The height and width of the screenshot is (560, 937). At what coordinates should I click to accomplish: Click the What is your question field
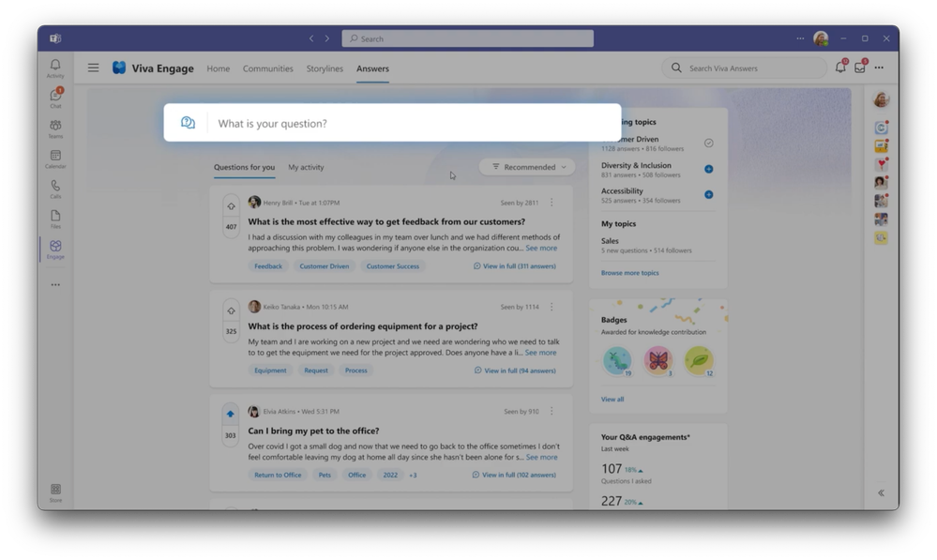point(393,123)
